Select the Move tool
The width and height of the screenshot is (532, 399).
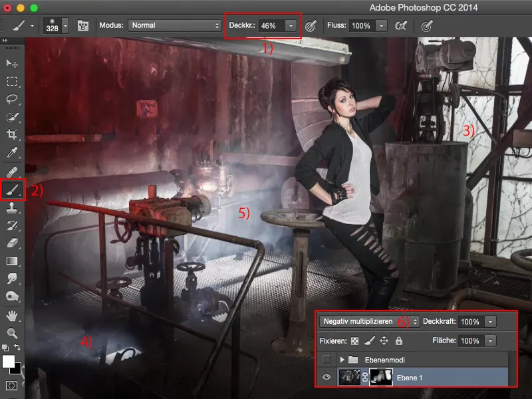point(12,63)
